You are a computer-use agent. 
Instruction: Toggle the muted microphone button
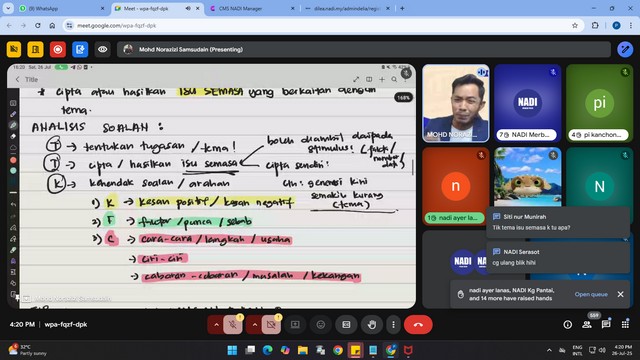click(233, 324)
